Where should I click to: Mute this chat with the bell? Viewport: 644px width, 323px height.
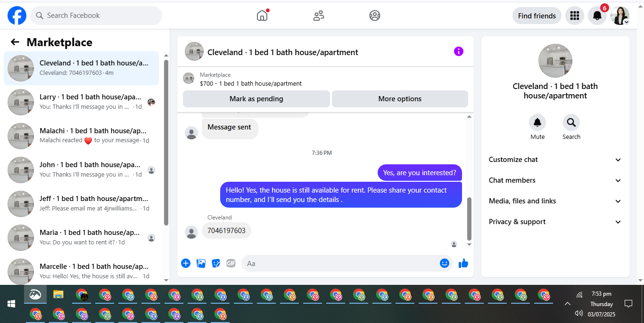click(x=537, y=122)
